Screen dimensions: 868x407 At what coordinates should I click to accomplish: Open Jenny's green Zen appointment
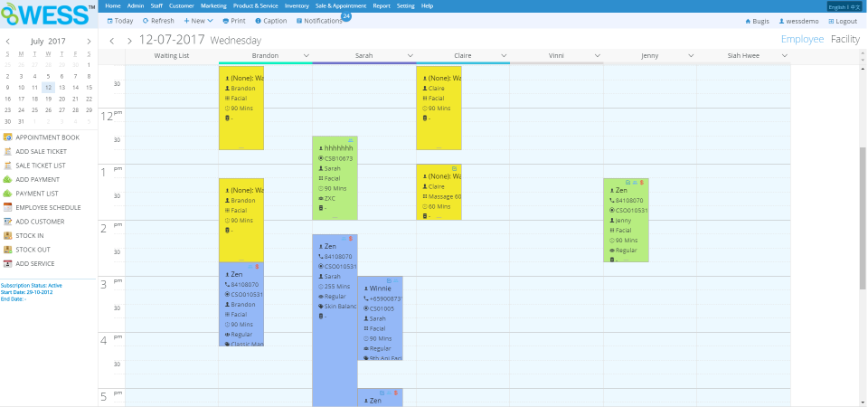tap(626, 221)
